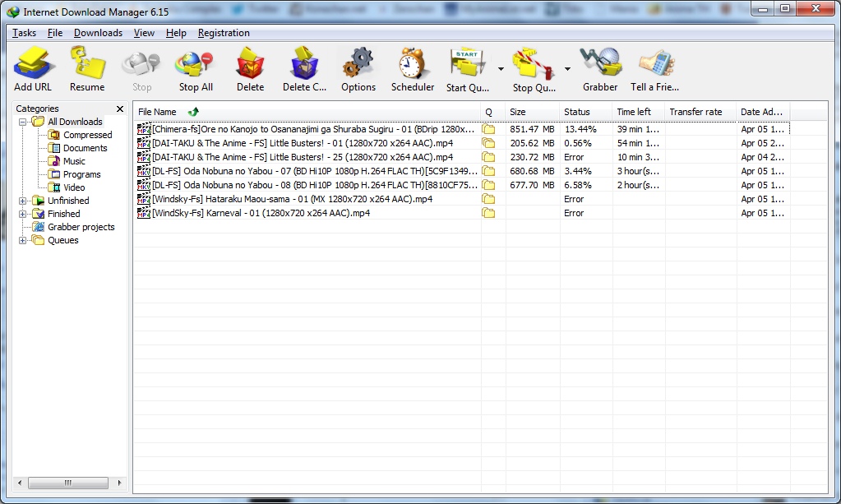Open the Downloads menu

[x=98, y=33]
